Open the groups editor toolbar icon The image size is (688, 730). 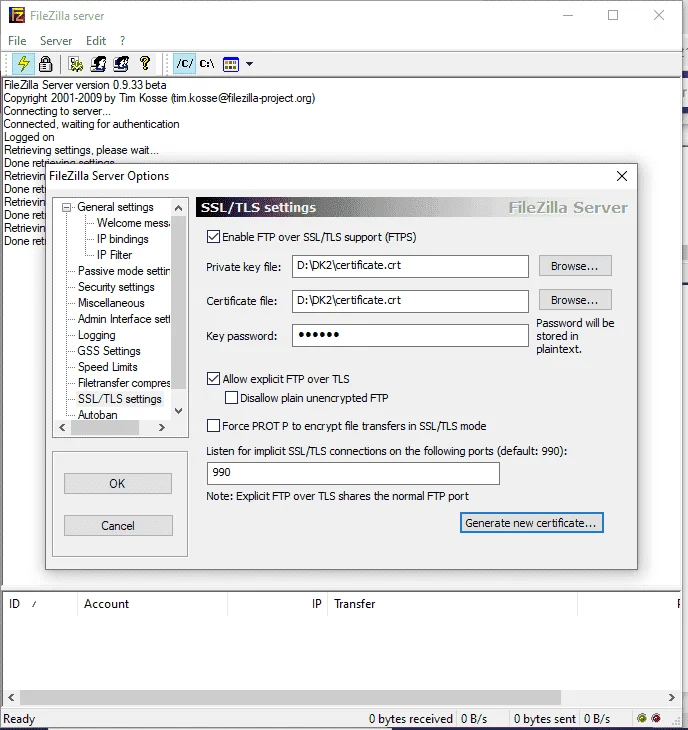pos(121,64)
